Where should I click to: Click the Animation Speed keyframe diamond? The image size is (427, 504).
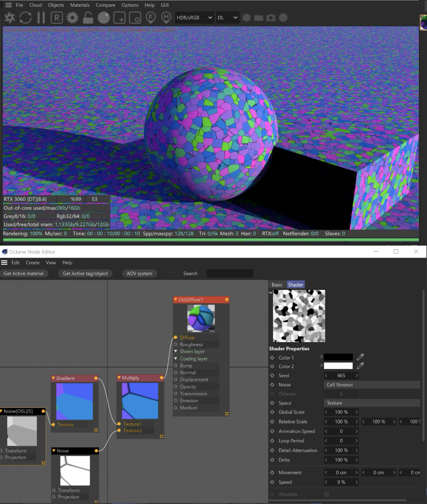[x=272, y=431]
